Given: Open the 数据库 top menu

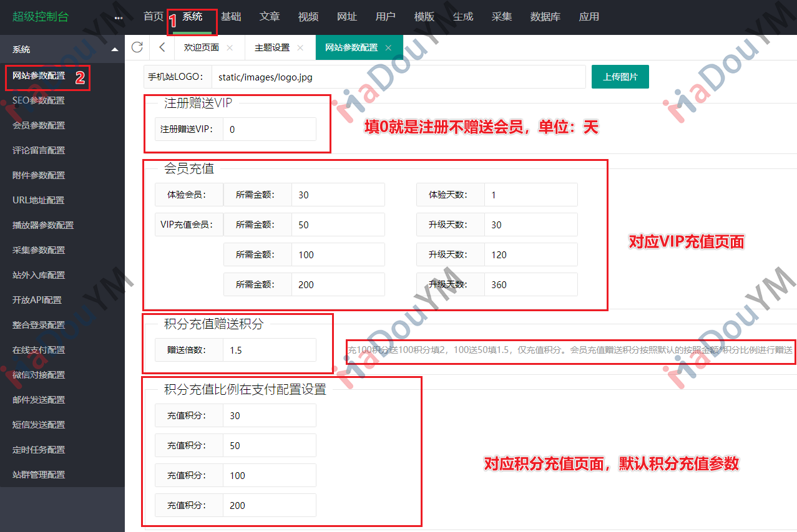Looking at the screenshot, I should (545, 17).
